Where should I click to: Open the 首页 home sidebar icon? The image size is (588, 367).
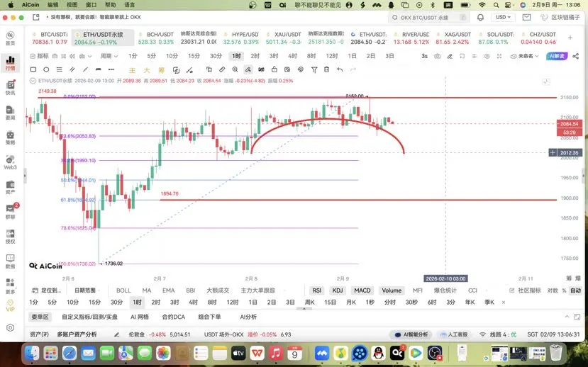(11, 38)
